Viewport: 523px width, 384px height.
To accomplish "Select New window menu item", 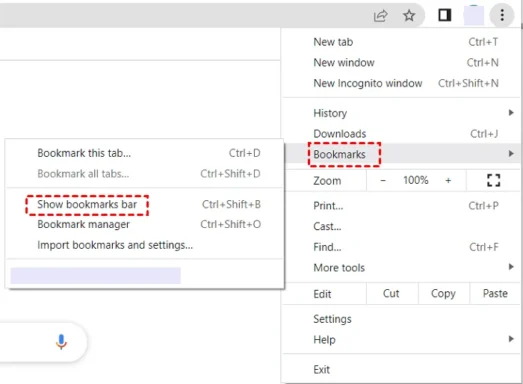I will 401,63.
